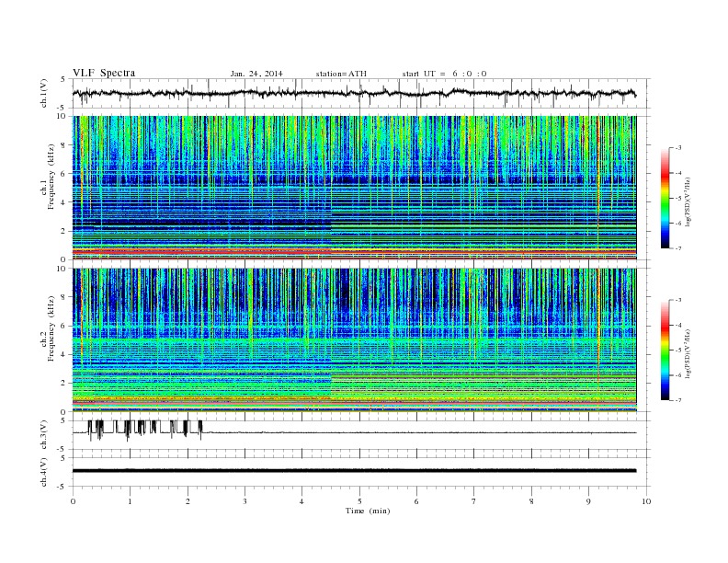
Task: Click the 'station=ATH' label
Action: tap(341, 74)
